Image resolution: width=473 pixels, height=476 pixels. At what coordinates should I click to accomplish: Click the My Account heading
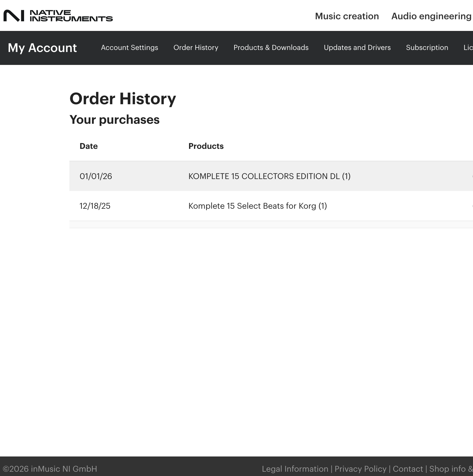(42, 48)
